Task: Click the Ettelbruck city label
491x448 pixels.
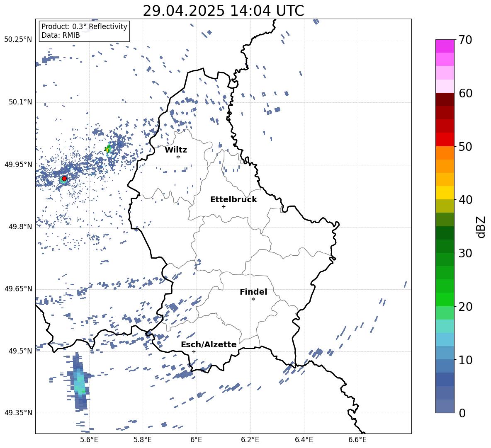Action: click(233, 200)
